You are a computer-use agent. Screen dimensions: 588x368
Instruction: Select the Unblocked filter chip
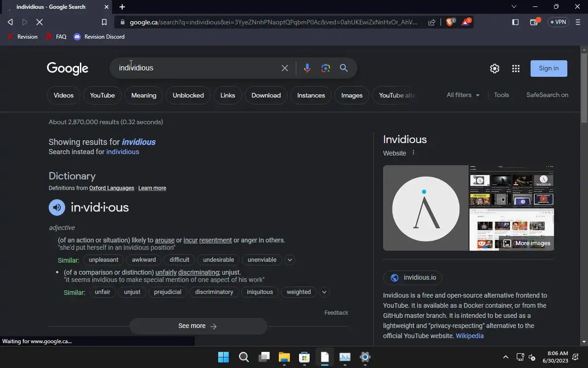[x=188, y=95]
